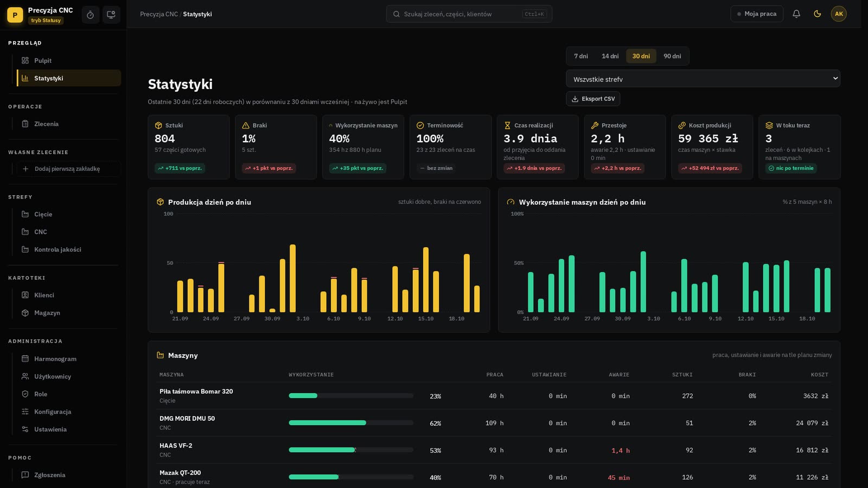The image size is (868, 488).
Task: Go to Zlecenia in the sidebar
Action: click(x=65, y=124)
